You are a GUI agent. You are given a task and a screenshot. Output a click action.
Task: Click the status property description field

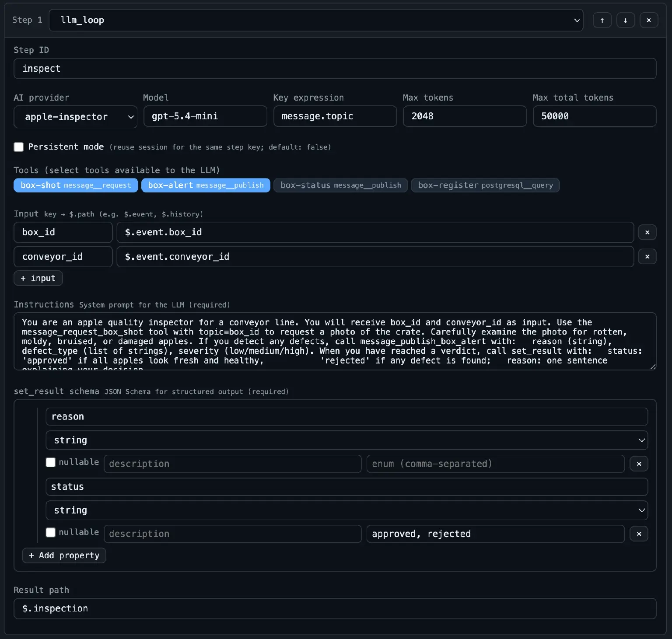click(233, 534)
